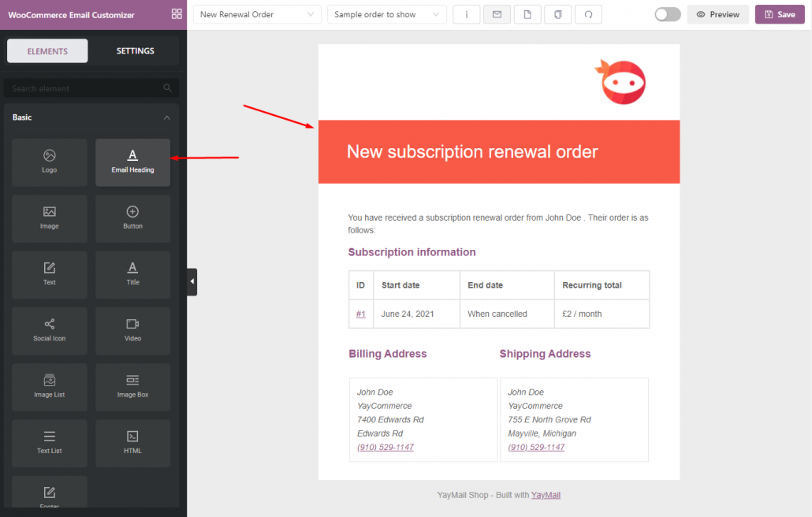812x517 pixels.
Task: Add the Text List element
Action: (50, 444)
